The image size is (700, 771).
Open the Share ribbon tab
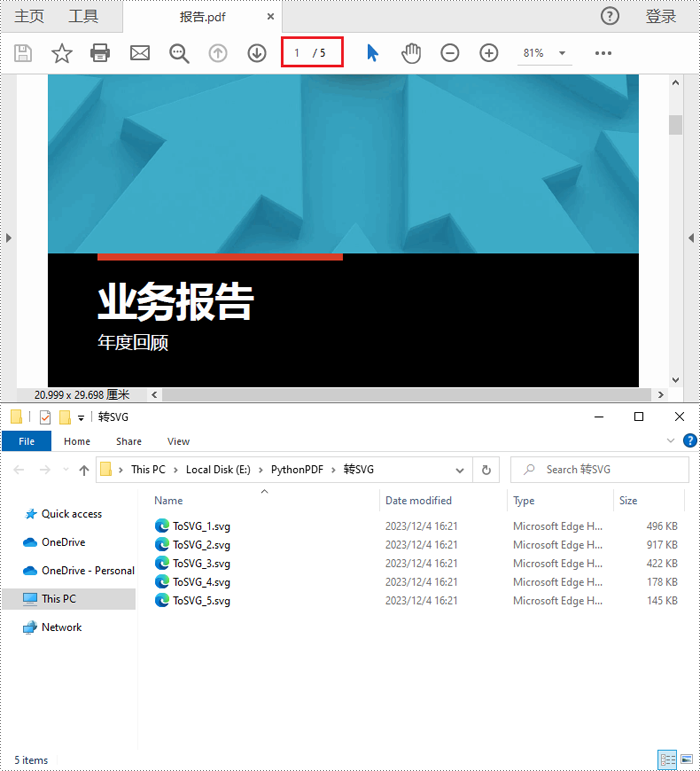point(129,441)
